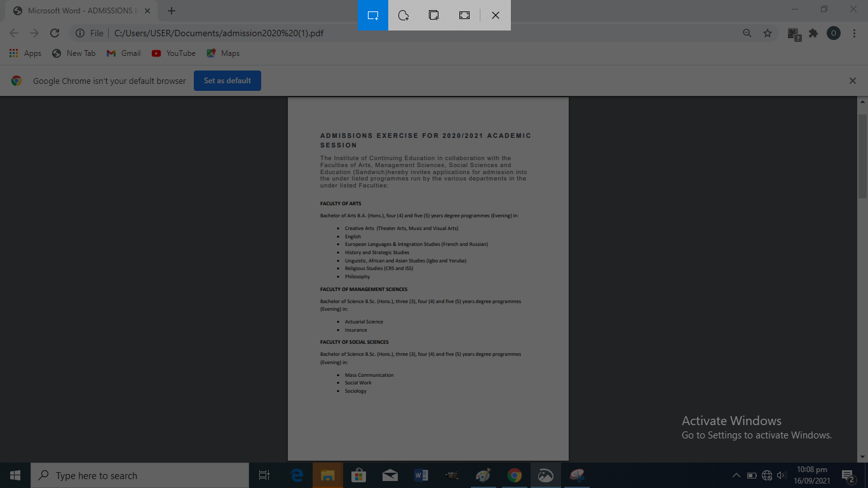Bookmark this page using the star icon
Viewport: 868px width, 488px height.
768,33
